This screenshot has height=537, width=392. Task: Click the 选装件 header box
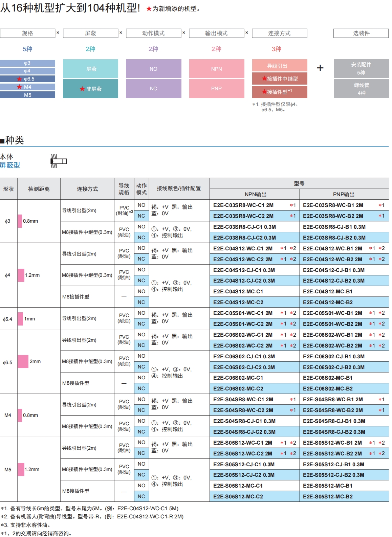click(x=361, y=33)
